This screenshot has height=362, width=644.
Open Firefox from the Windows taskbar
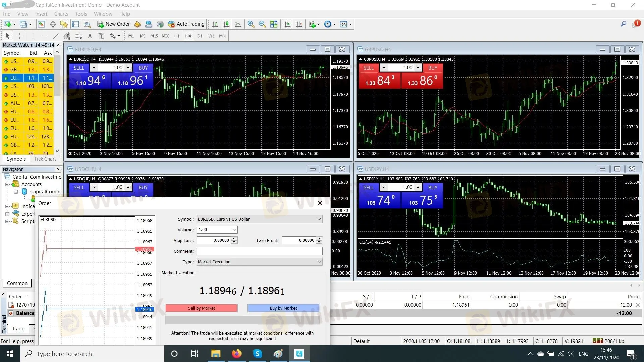236,354
